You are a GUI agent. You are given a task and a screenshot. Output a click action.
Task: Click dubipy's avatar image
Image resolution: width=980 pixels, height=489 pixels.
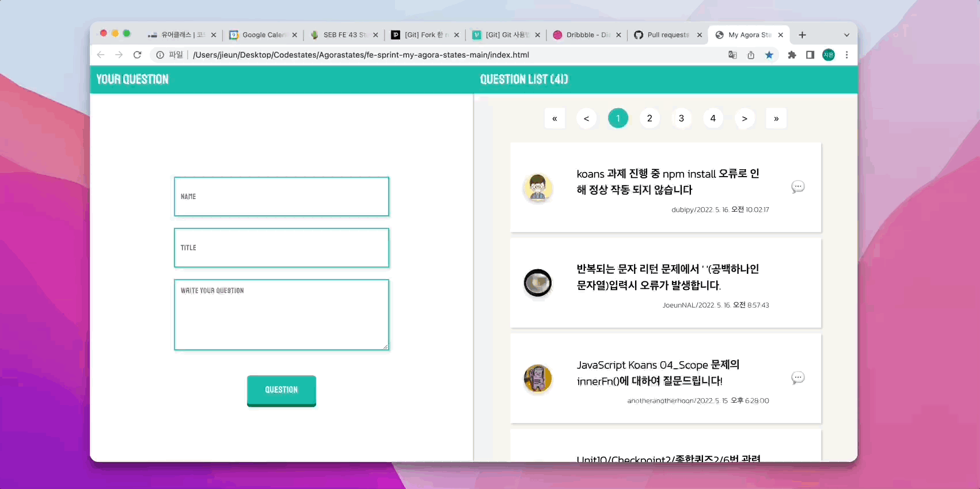[x=538, y=188]
